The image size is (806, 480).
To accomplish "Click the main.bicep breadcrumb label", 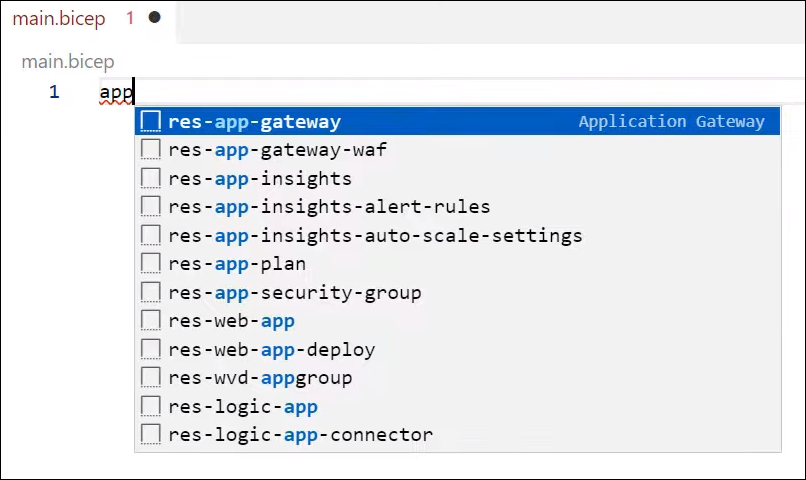I will click(x=68, y=62).
